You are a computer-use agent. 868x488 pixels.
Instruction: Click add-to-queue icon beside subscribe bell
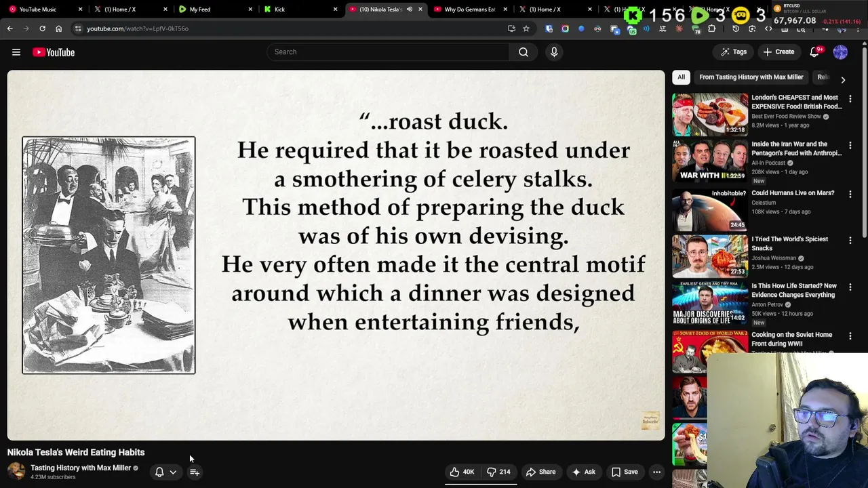coord(195,472)
